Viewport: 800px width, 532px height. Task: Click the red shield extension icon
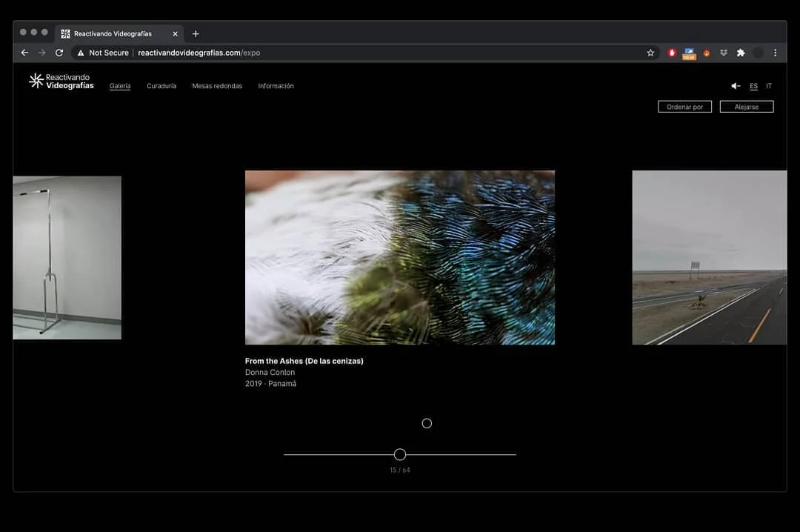tap(672, 53)
